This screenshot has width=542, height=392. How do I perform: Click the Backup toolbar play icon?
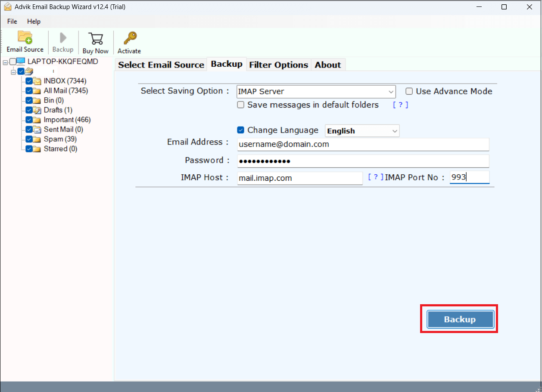(63, 37)
